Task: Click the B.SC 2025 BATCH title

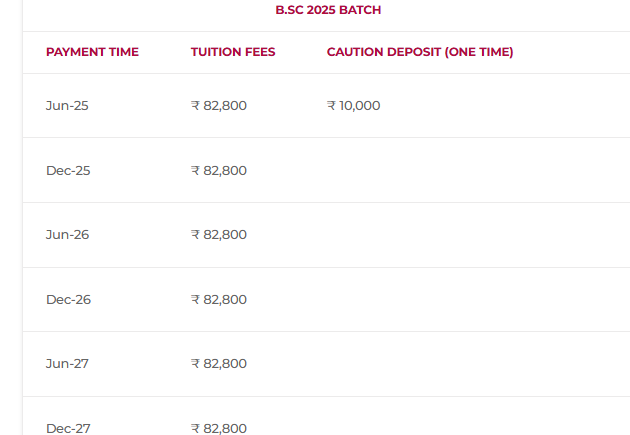Action: [x=328, y=10]
